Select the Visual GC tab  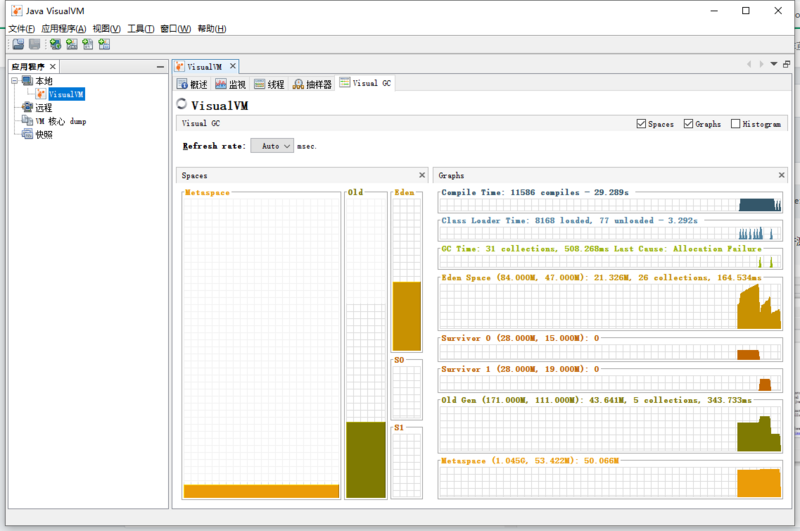pyautogui.click(x=366, y=83)
